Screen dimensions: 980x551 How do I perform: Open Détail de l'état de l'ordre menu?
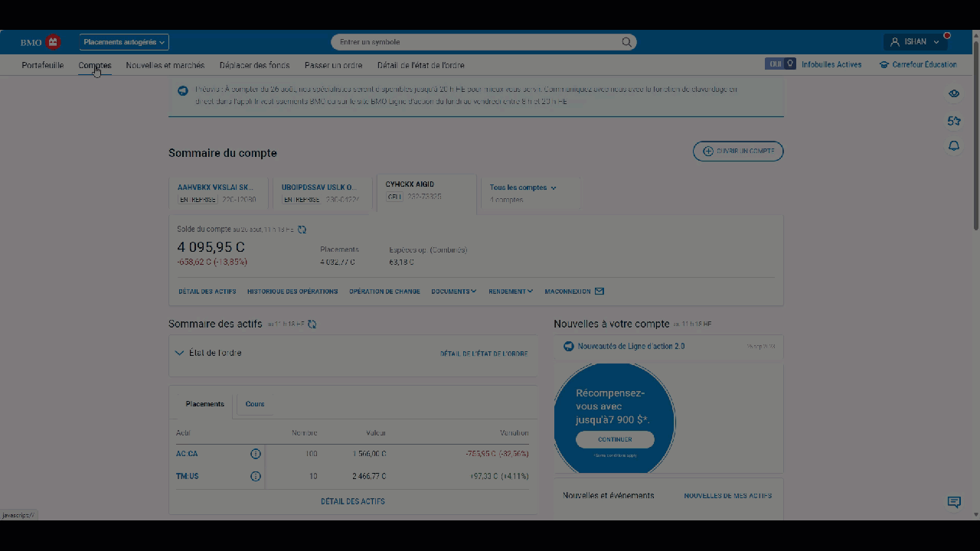click(420, 65)
